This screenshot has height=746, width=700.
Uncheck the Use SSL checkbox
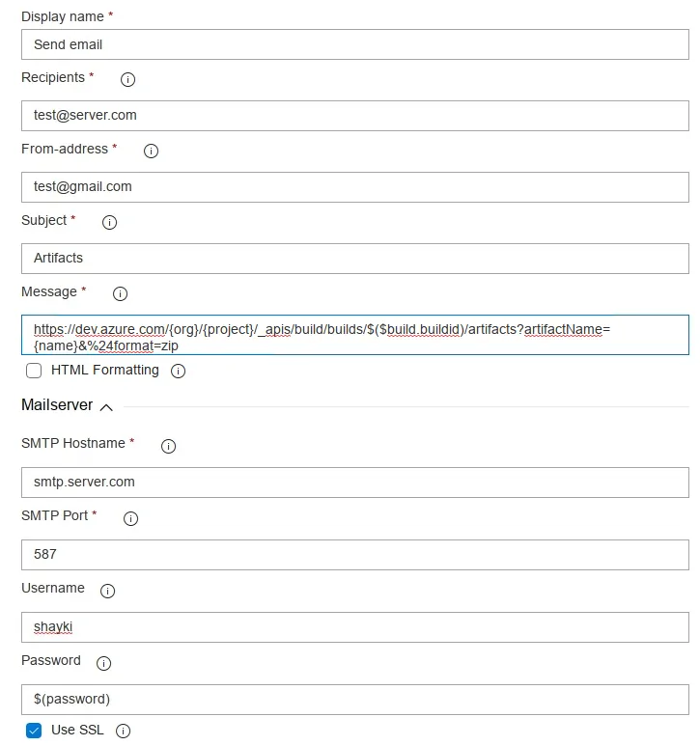[34, 731]
